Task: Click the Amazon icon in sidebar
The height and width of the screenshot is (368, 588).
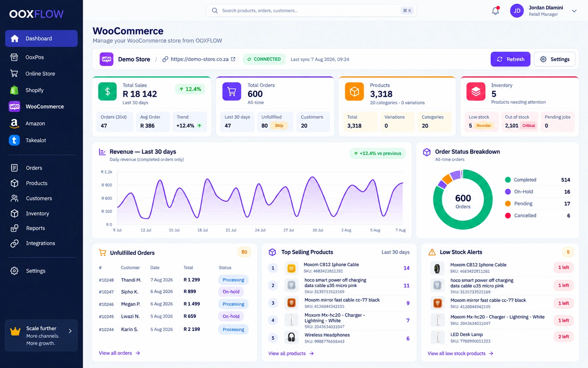Action: pyautogui.click(x=14, y=123)
